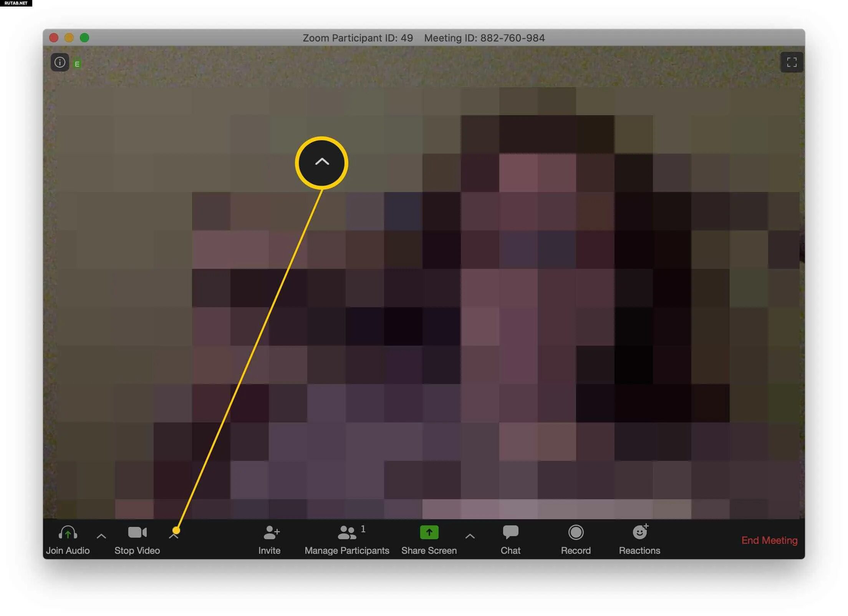Open the Chat bubble icon
The image size is (848, 616).
pyautogui.click(x=510, y=532)
